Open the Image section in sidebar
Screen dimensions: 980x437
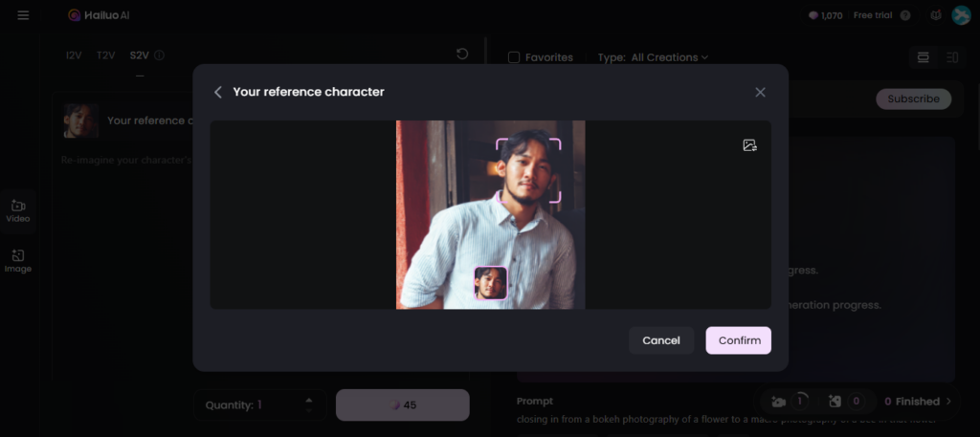pyautogui.click(x=17, y=261)
